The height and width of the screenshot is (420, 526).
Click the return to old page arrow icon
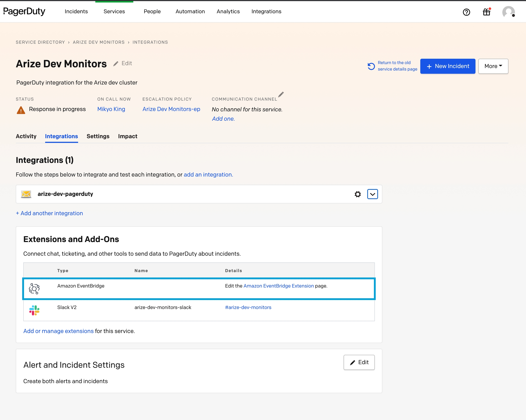point(371,66)
